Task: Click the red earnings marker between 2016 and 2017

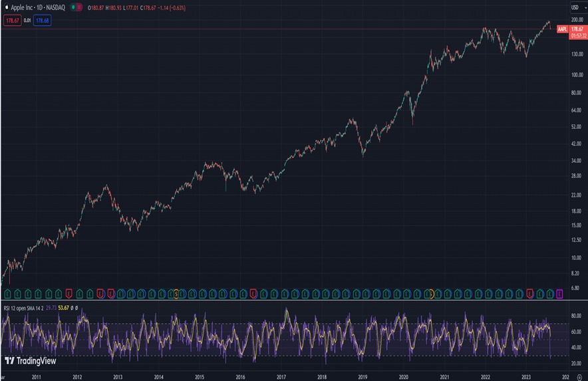Action: click(x=253, y=294)
